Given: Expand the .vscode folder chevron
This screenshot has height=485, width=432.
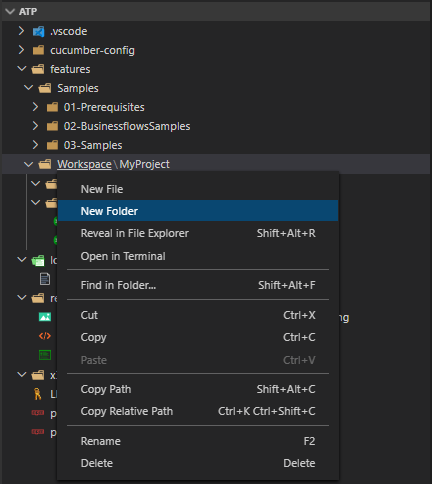Looking at the screenshot, I should click(x=21, y=31).
